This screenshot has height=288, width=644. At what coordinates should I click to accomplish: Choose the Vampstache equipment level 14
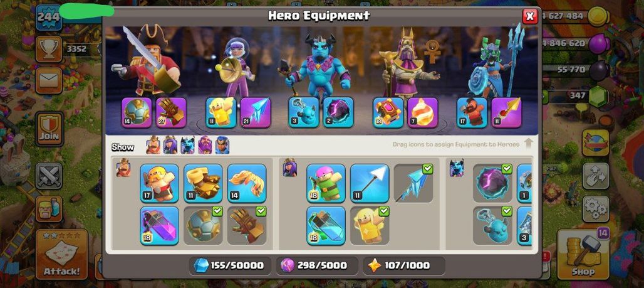(247, 183)
